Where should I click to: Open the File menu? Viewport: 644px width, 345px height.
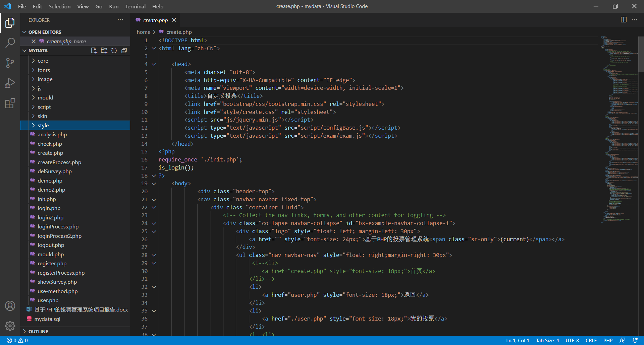(22, 6)
